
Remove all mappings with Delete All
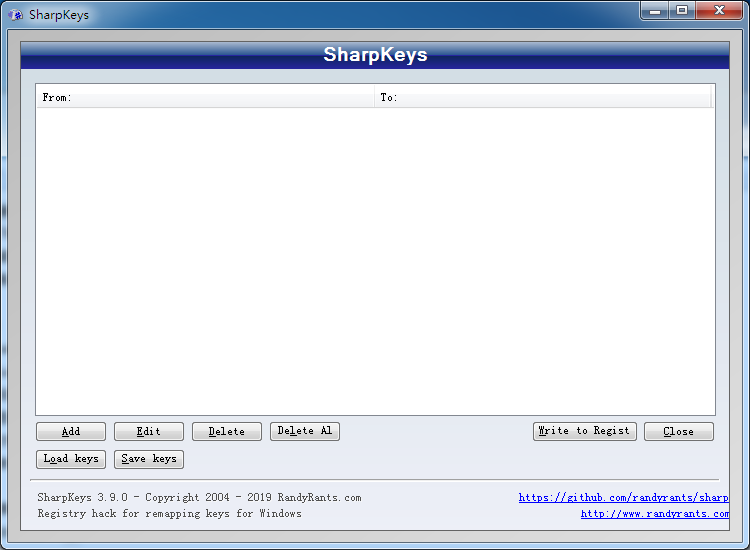305,431
